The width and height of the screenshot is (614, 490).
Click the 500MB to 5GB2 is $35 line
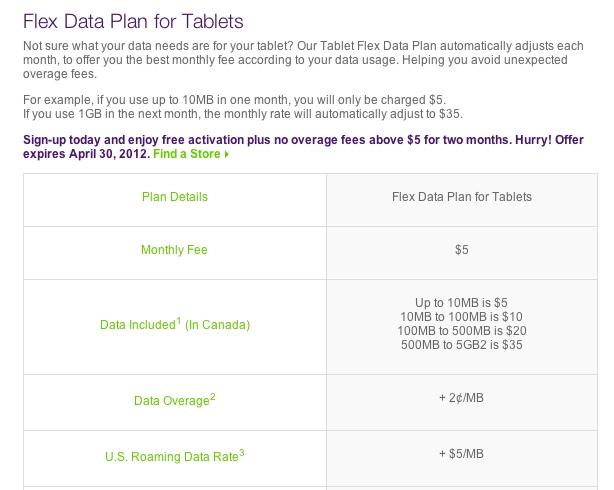coord(462,345)
